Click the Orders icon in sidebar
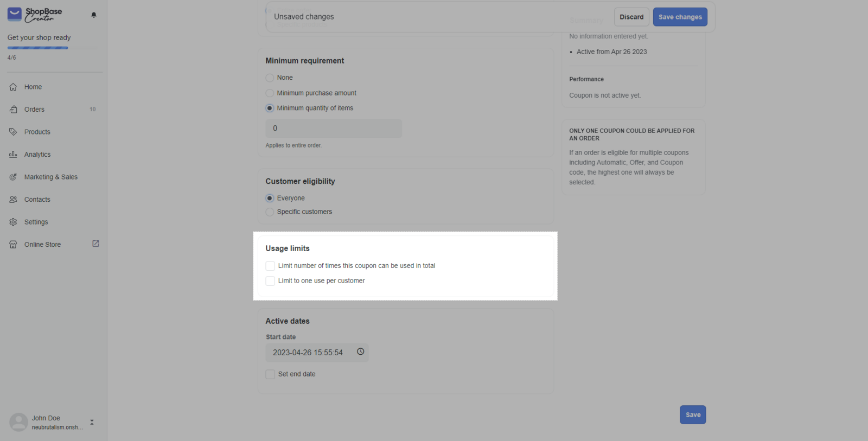This screenshot has width=868, height=441. (13, 110)
